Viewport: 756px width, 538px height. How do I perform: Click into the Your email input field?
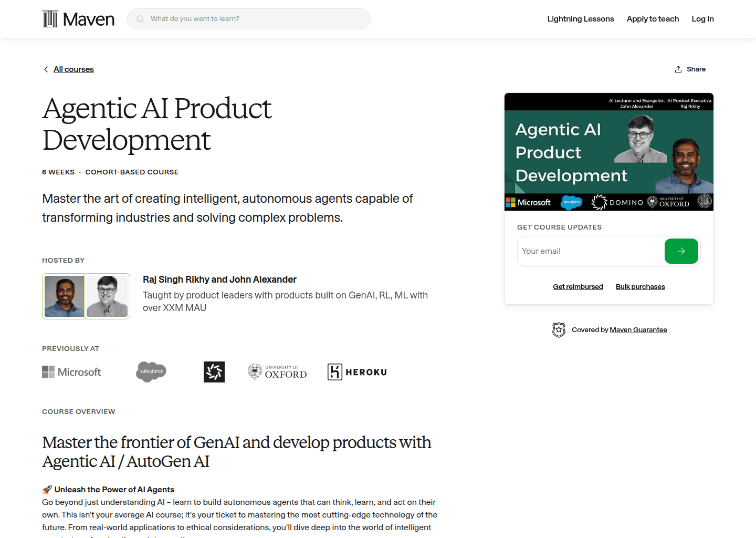[577, 251]
